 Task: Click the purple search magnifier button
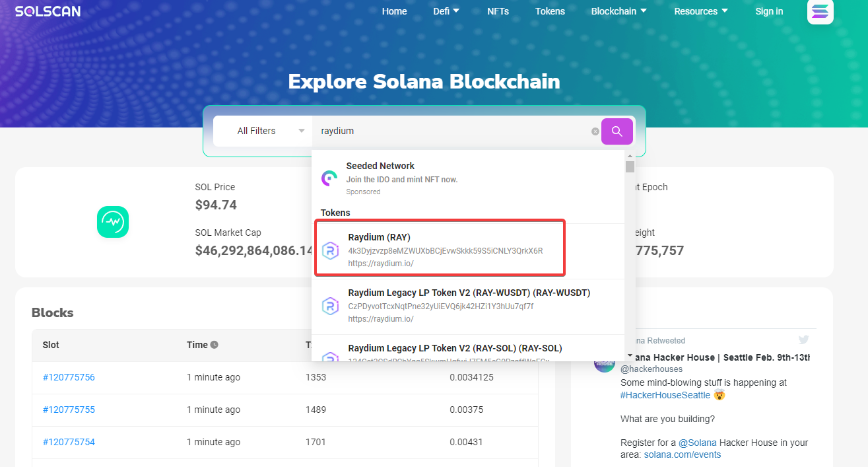pyautogui.click(x=617, y=131)
